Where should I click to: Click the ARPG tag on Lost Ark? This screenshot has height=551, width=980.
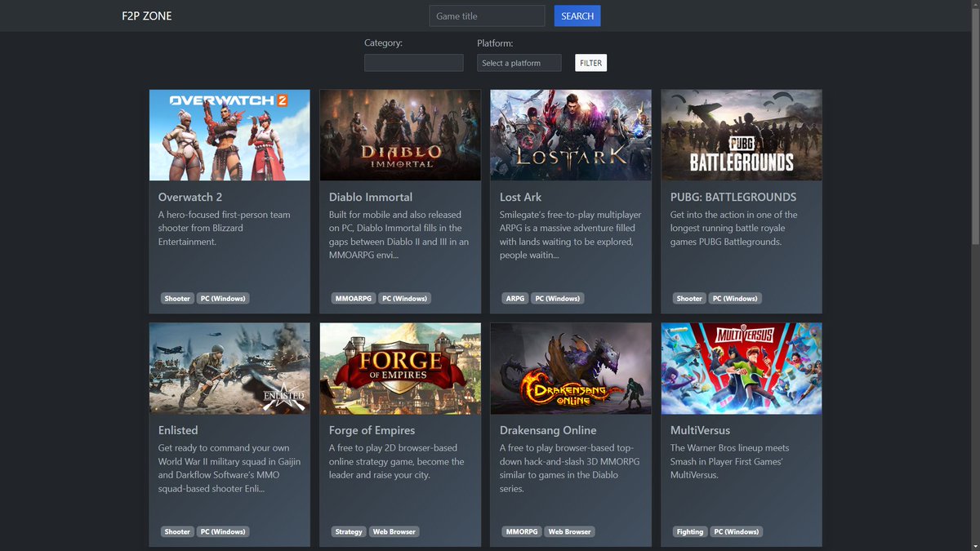[515, 299]
